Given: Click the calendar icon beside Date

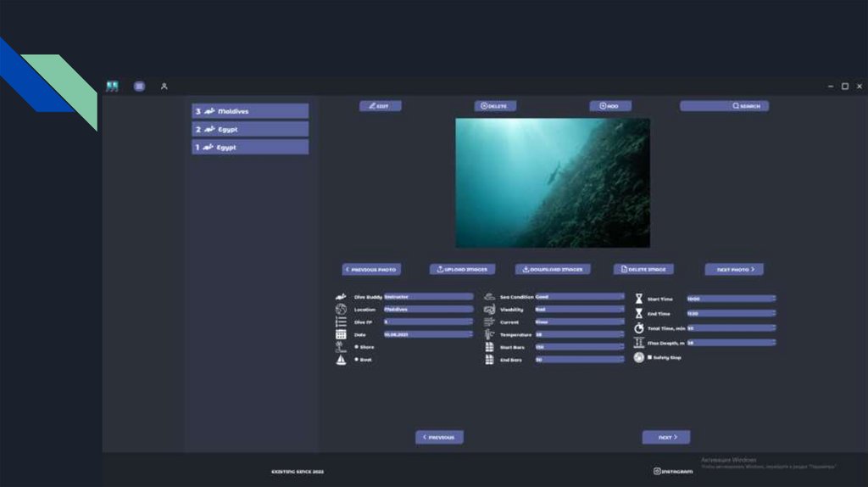Looking at the screenshot, I should pyautogui.click(x=341, y=334).
